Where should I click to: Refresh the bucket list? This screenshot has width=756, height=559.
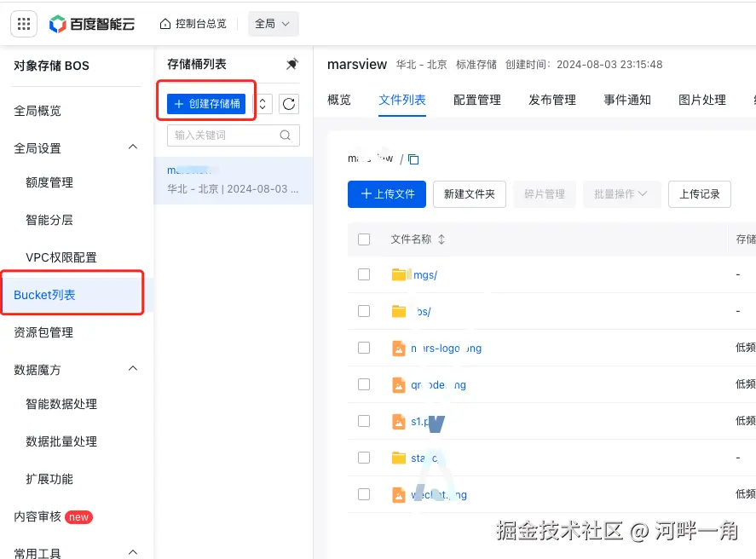coord(289,104)
